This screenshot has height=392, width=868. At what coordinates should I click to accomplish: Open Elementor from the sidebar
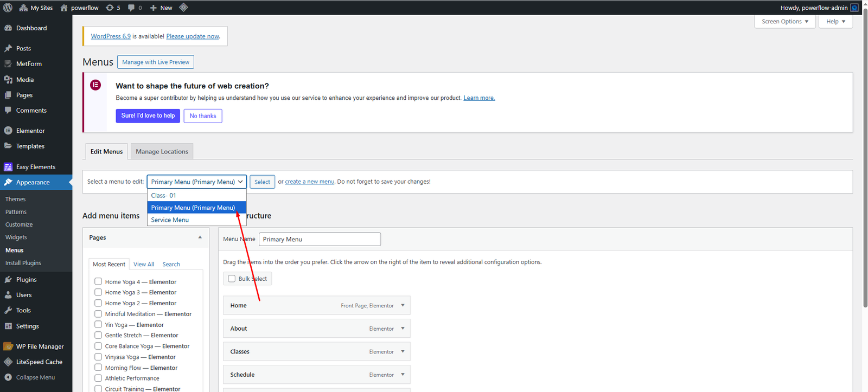pyautogui.click(x=30, y=131)
